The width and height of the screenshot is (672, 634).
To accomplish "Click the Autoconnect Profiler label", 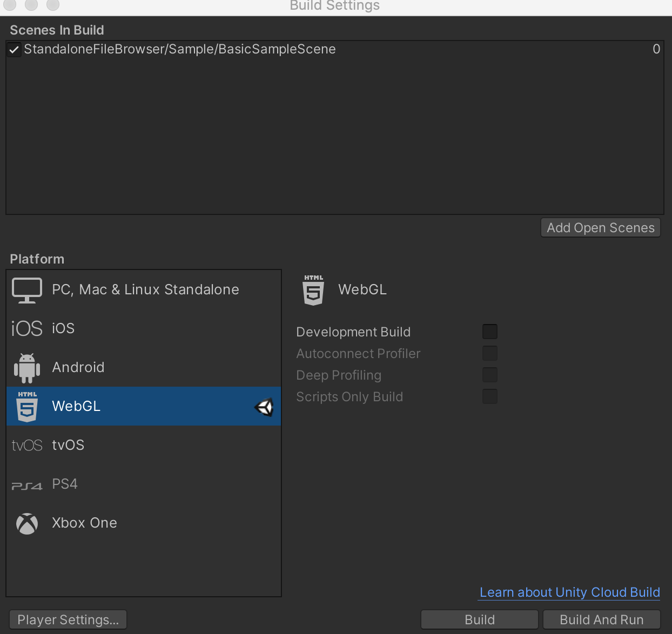I will tap(358, 354).
